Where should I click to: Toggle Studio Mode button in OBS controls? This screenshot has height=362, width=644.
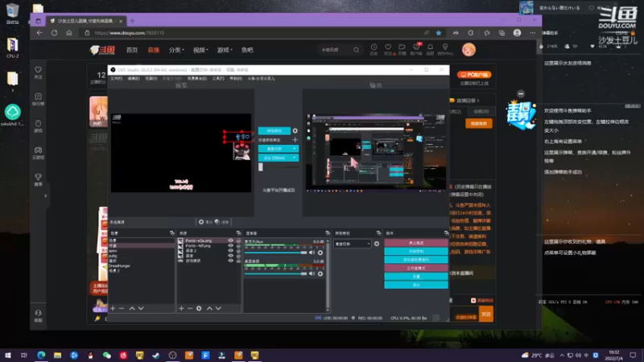[416, 268]
